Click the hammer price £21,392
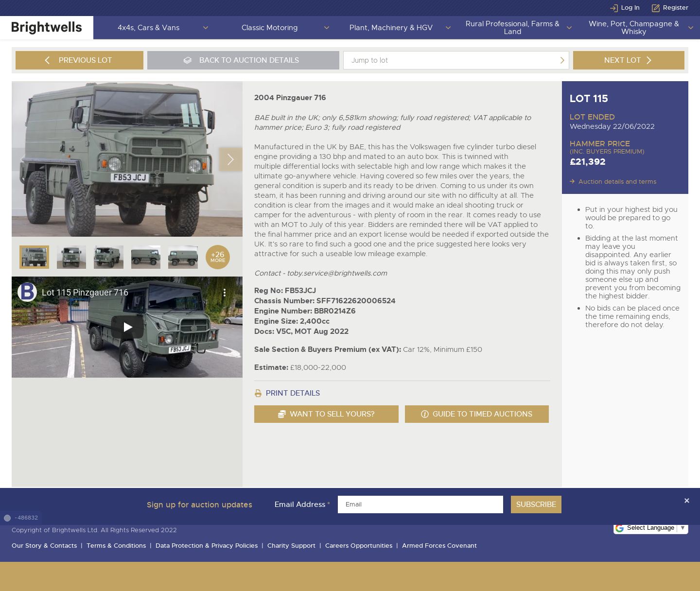The height and width of the screenshot is (591, 700). [x=588, y=162]
